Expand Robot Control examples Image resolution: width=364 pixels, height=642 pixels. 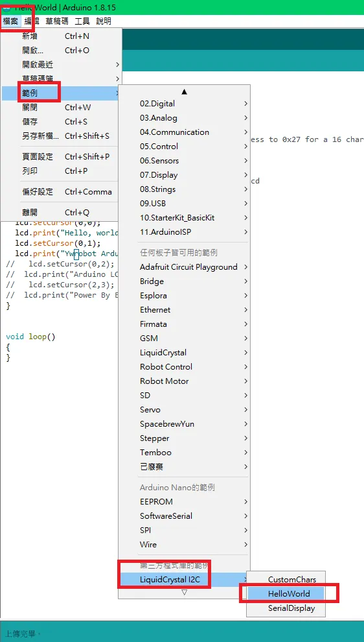tap(184, 367)
